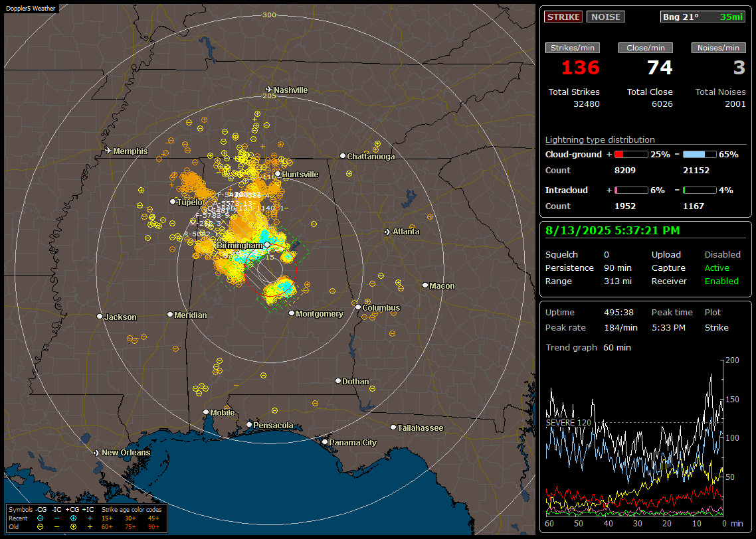Click the intracloud negative count 1167
This screenshot has height=539, width=756.
(694, 206)
